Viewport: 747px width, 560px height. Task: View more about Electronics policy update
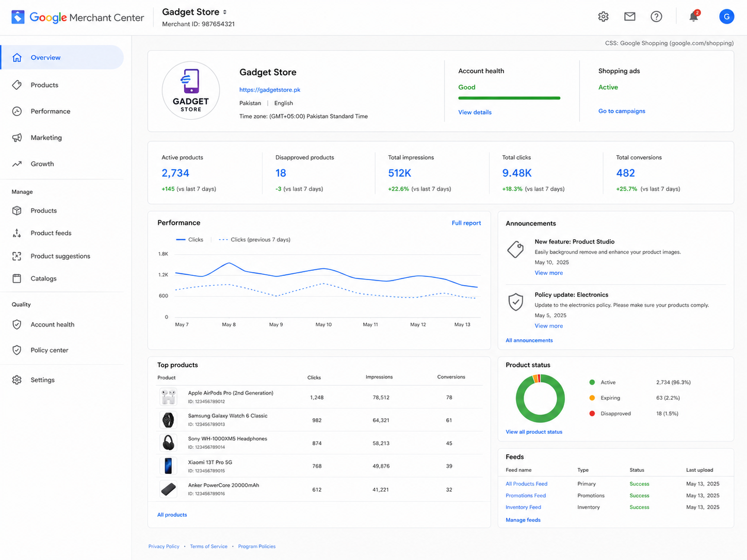point(548,326)
